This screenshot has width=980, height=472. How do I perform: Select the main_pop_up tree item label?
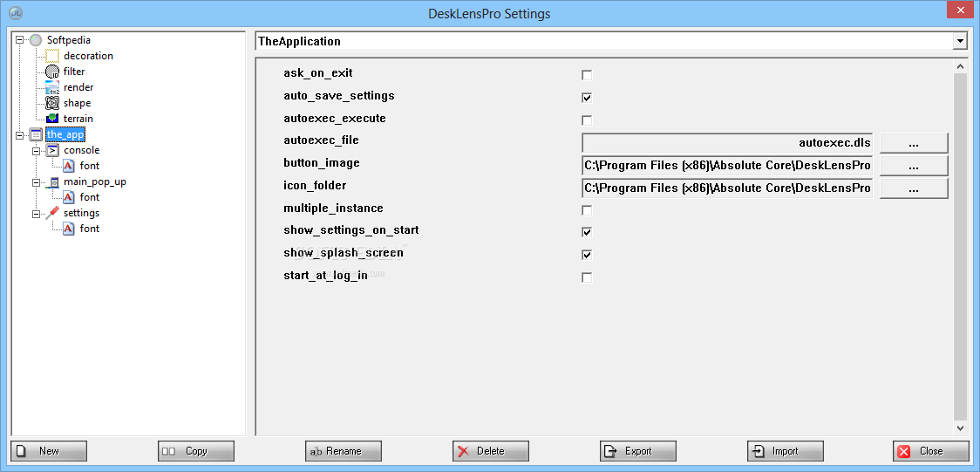click(94, 182)
